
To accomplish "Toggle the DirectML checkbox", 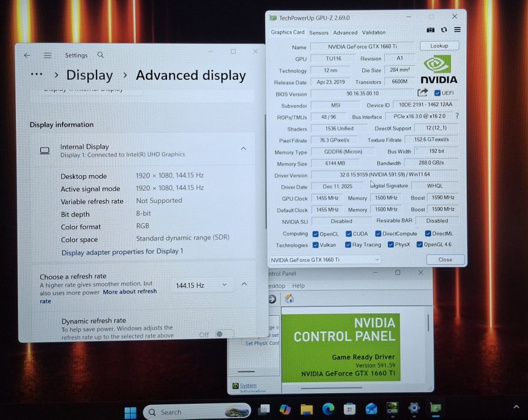I will pyautogui.click(x=428, y=233).
